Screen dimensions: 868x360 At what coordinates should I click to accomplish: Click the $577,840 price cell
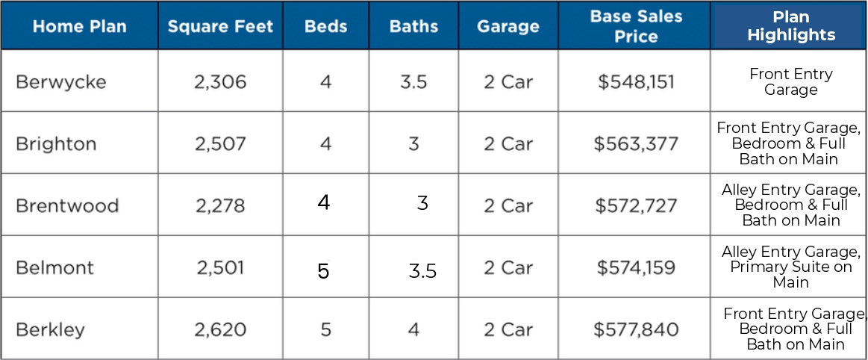coord(636,329)
